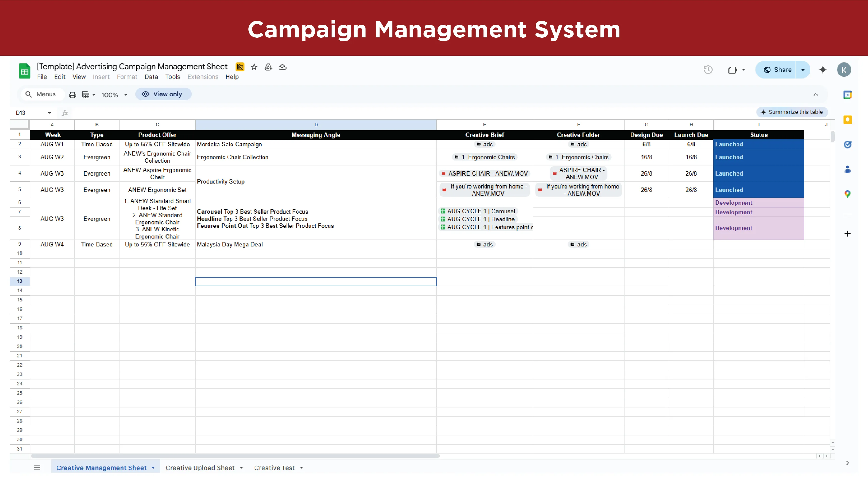Screen dimensions: 868x482
Task: Select column D header
Action: [x=316, y=125]
